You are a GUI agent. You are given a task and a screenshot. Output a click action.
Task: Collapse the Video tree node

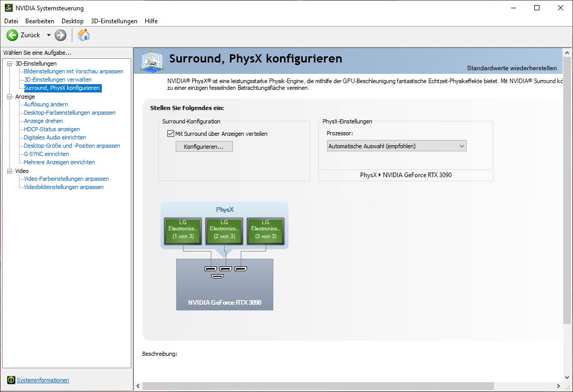point(9,171)
